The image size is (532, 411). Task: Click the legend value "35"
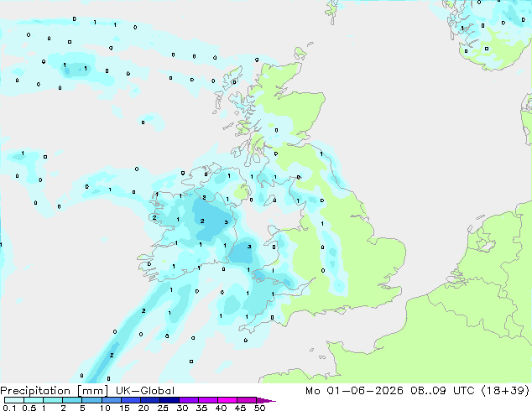click(x=201, y=408)
